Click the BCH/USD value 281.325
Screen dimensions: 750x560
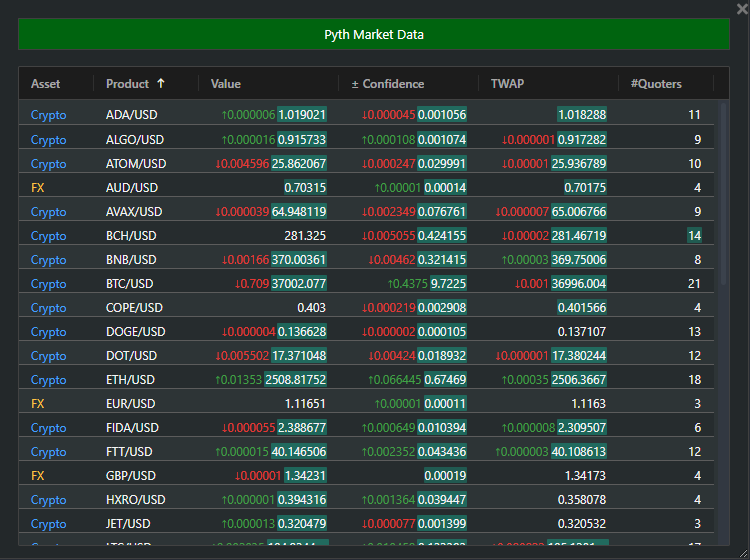[x=305, y=235]
